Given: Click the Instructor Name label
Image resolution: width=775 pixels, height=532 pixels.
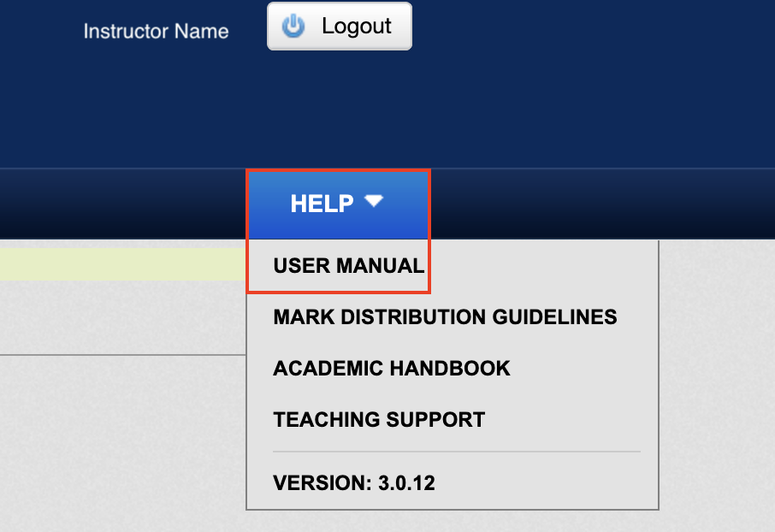Looking at the screenshot, I should (156, 31).
